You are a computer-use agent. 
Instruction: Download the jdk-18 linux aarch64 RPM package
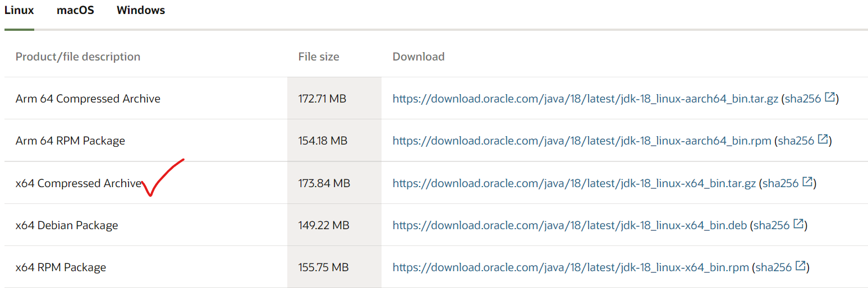pos(582,141)
